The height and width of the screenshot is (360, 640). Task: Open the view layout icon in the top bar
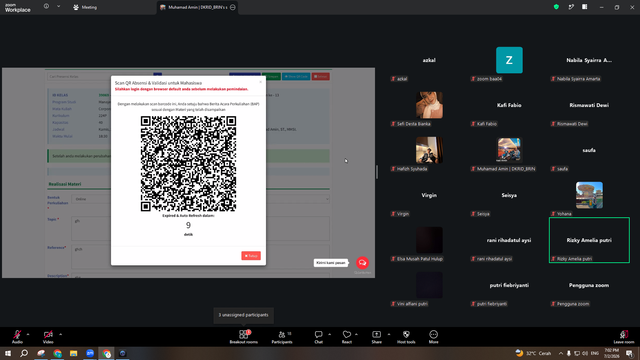(x=584, y=7)
